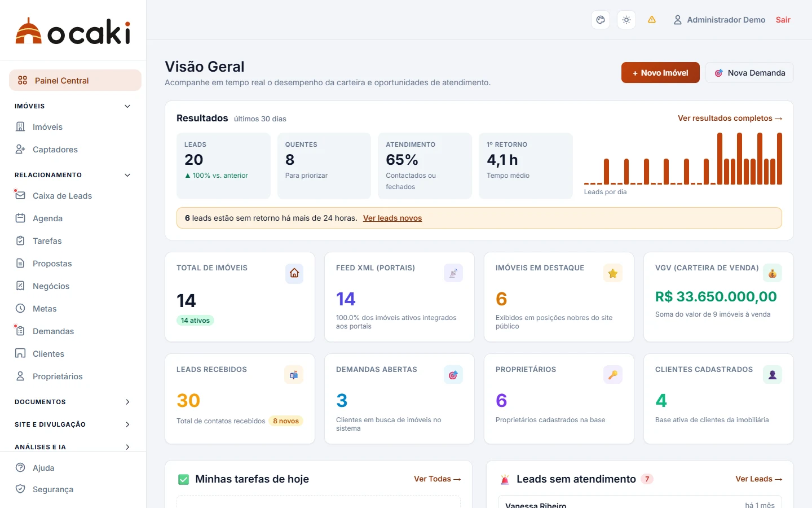Click the 14 ativos badge
Screen dimensions: 812x508
[x=195, y=321]
